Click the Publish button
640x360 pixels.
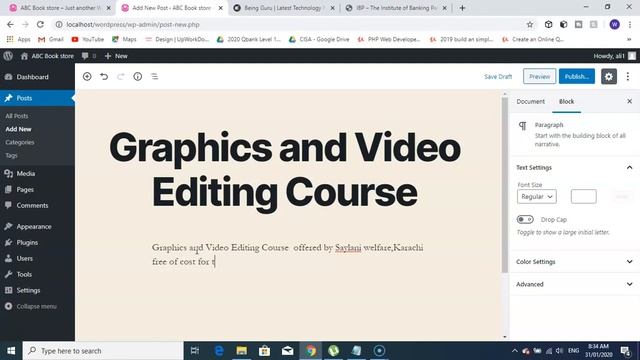tap(577, 76)
